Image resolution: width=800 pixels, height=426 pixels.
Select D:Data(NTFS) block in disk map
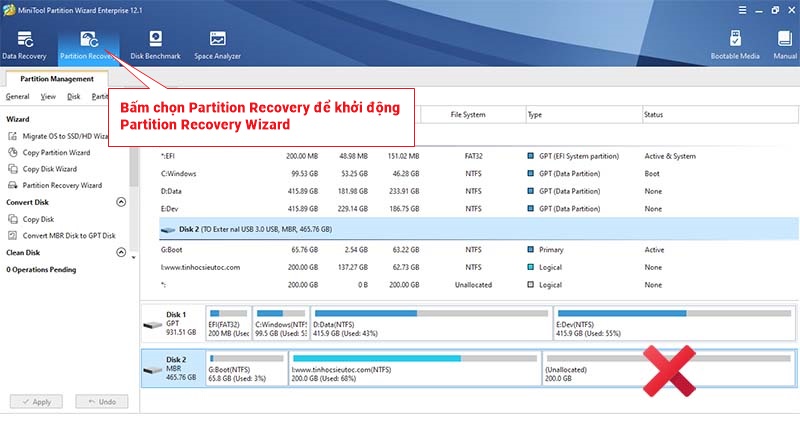point(431,323)
